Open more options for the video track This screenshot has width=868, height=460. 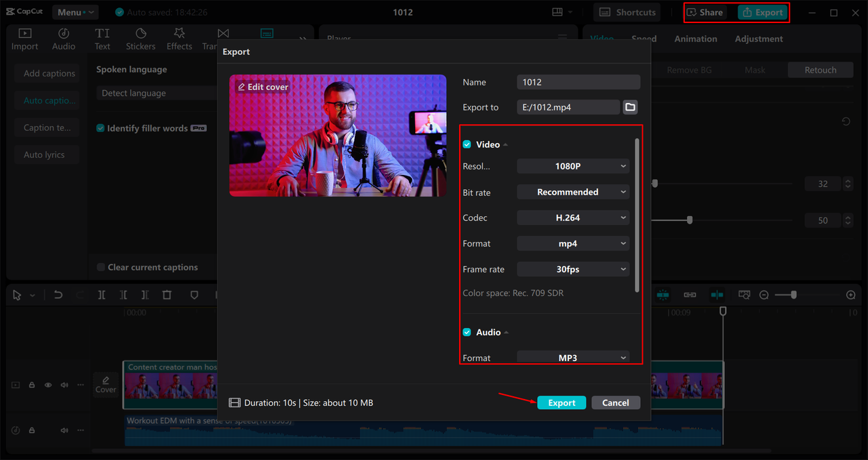point(81,385)
